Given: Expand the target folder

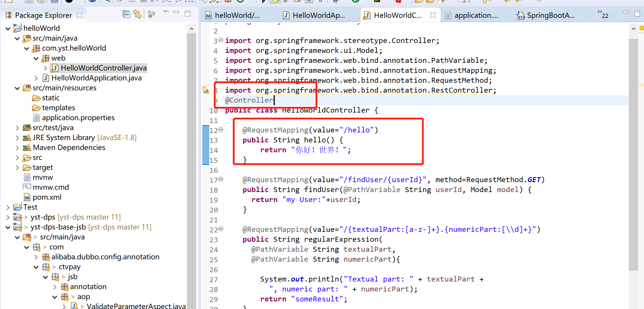Looking at the screenshot, I should pyautogui.click(x=17, y=168).
